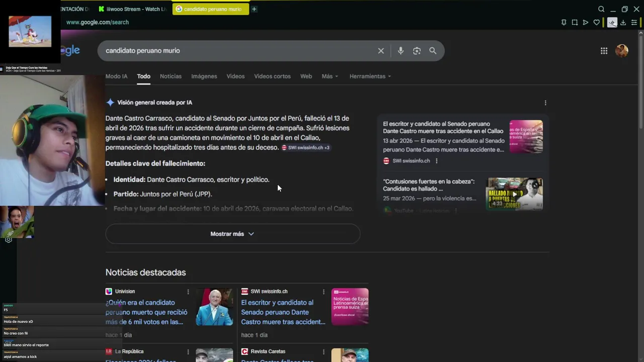Image resolution: width=644 pixels, height=362 pixels.
Task: Click the magnifier icon in the Google search box
Action: pyautogui.click(x=433, y=51)
